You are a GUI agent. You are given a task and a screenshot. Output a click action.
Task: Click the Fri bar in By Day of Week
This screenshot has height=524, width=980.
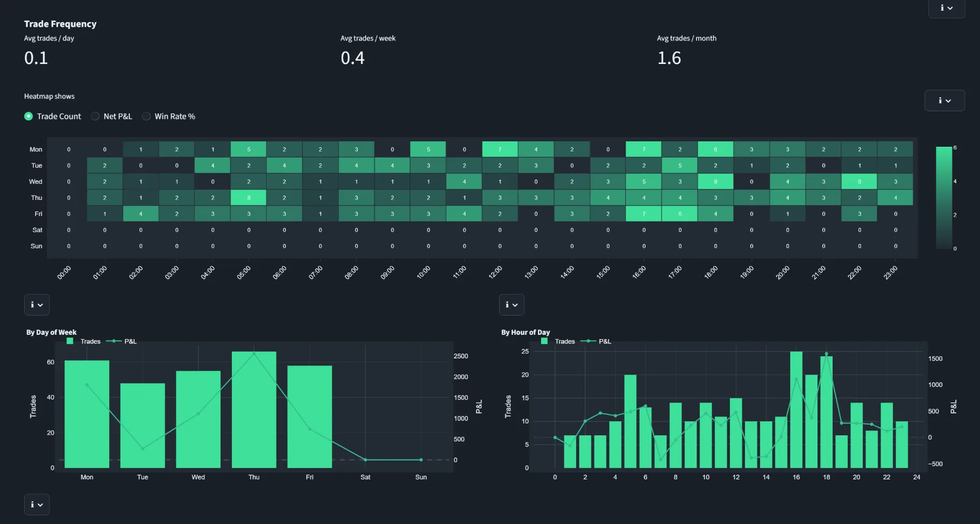tap(310, 417)
